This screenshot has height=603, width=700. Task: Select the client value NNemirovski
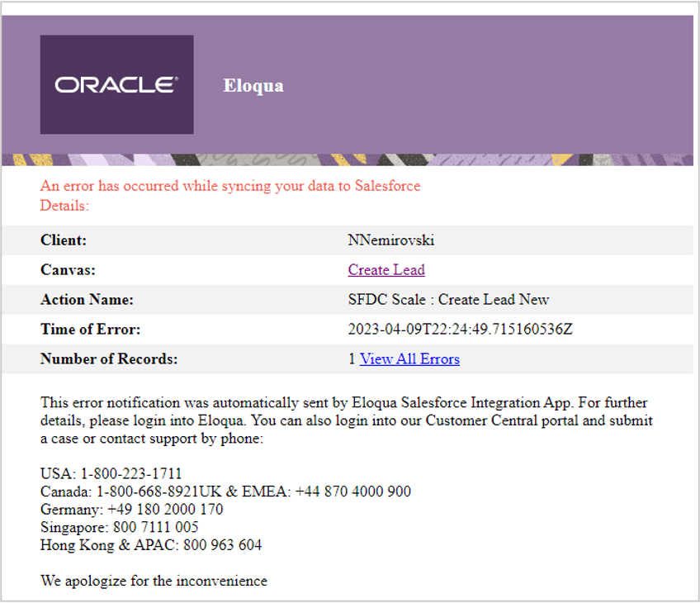(391, 240)
